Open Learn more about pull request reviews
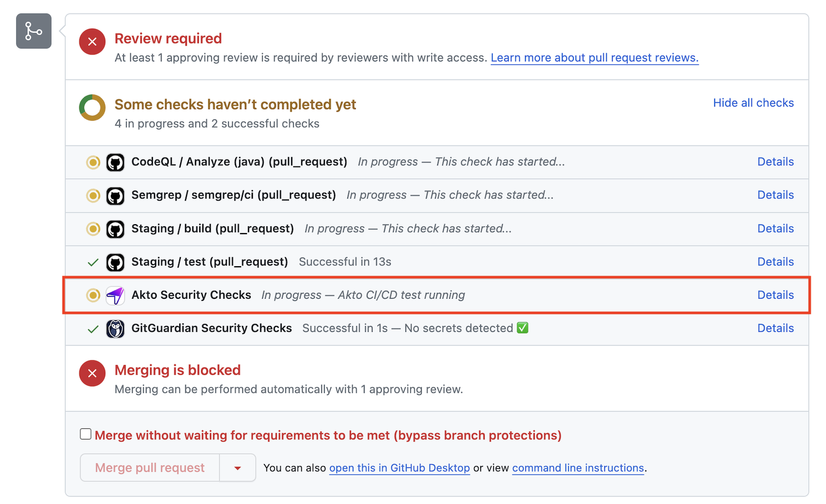Image resolution: width=826 pixels, height=504 pixels. pos(594,58)
